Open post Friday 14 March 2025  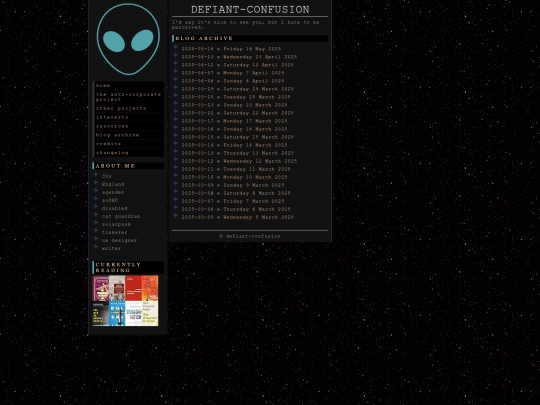tap(234, 145)
